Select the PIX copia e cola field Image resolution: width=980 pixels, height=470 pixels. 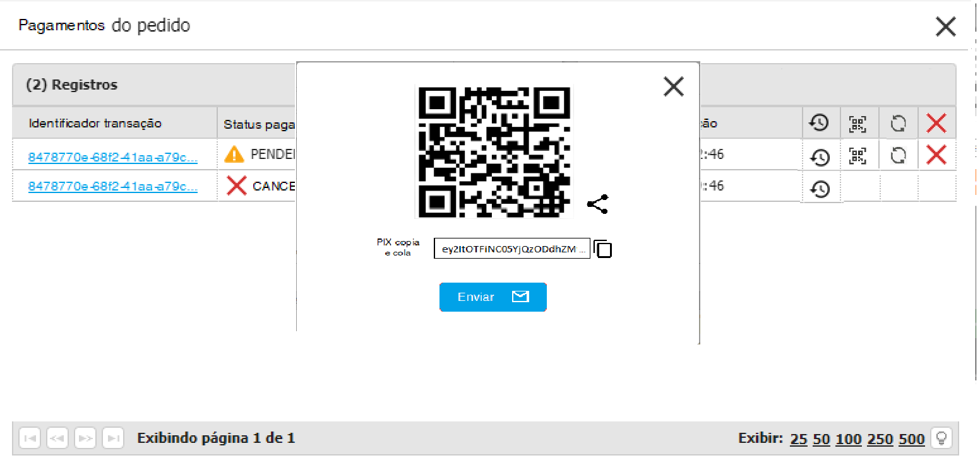click(511, 249)
